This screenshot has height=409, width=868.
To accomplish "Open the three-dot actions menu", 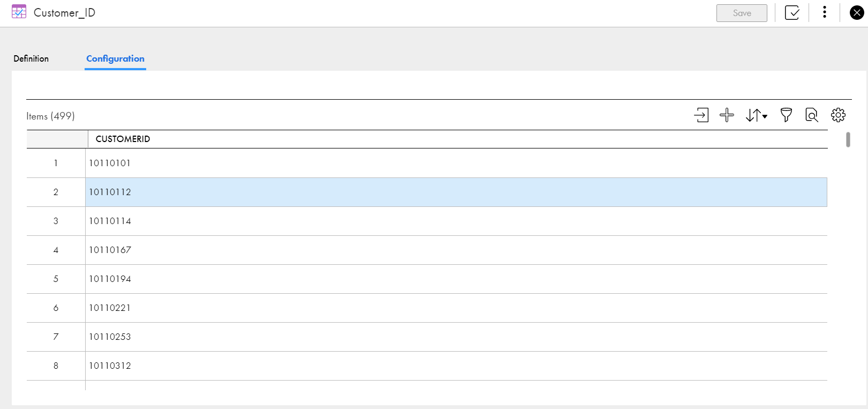I will tap(825, 12).
